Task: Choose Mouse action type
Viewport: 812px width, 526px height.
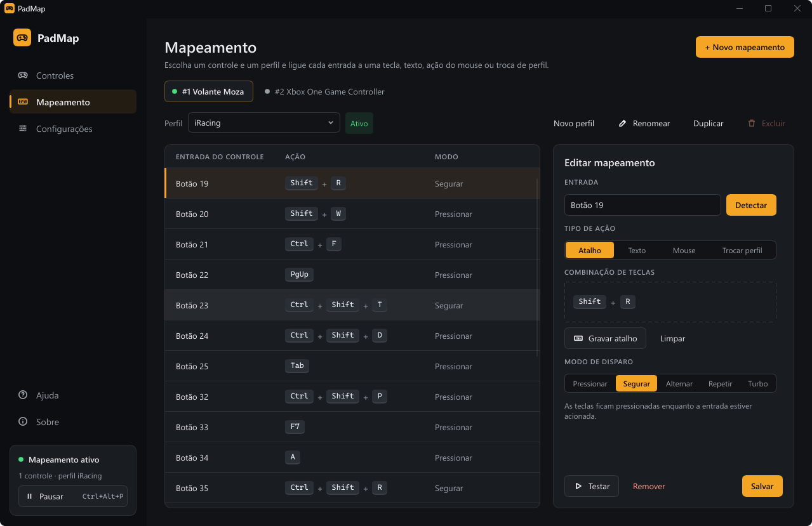Action: pyautogui.click(x=684, y=250)
